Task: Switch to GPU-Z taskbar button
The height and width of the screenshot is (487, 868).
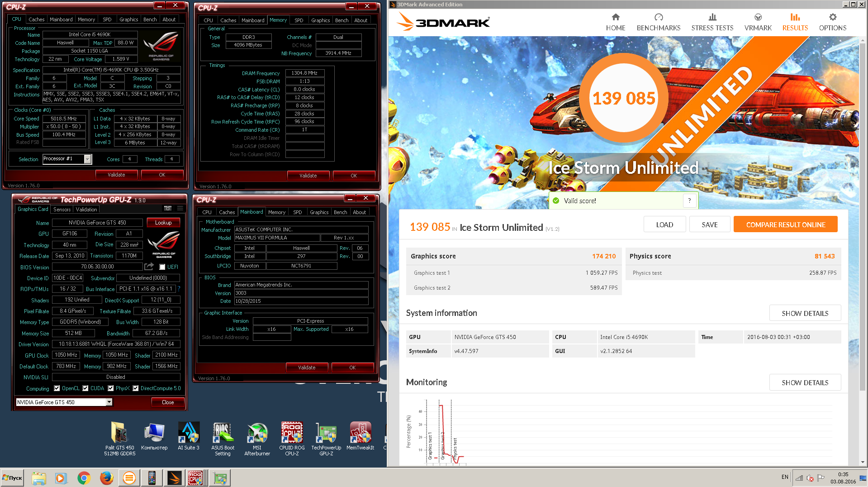Action: [x=221, y=478]
